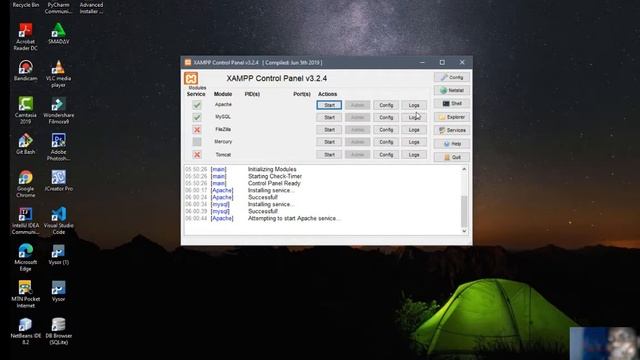The image size is (640, 360).
Task: Open the MySQL Config menu
Action: click(x=386, y=118)
